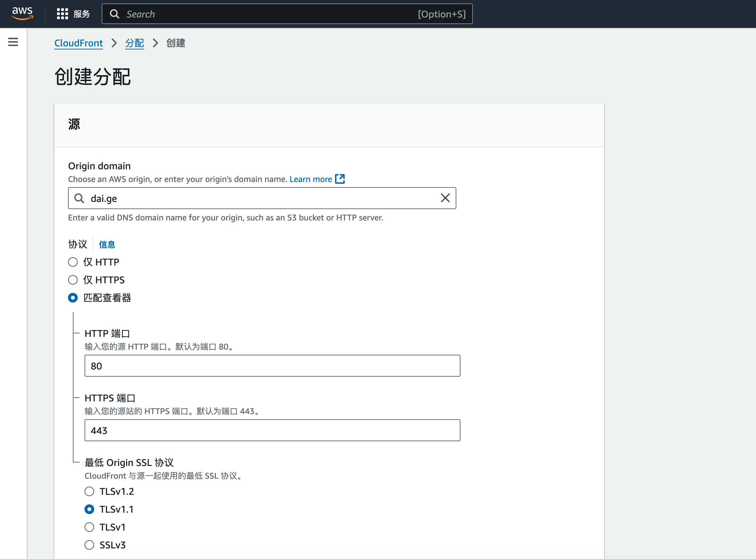The height and width of the screenshot is (559, 756).
Task: Open the Learn more link for origin domain
Action: click(311, 179)
